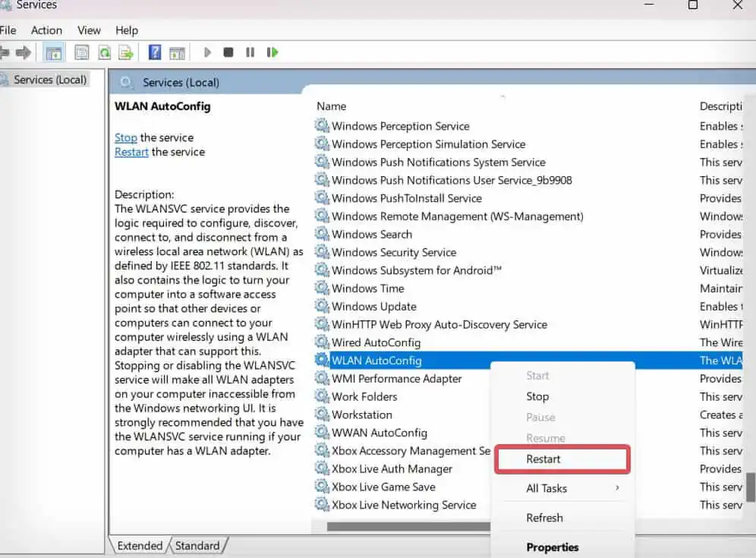Click the Forward navigation arrow
The image size is (756, 558).
[24, 52]
